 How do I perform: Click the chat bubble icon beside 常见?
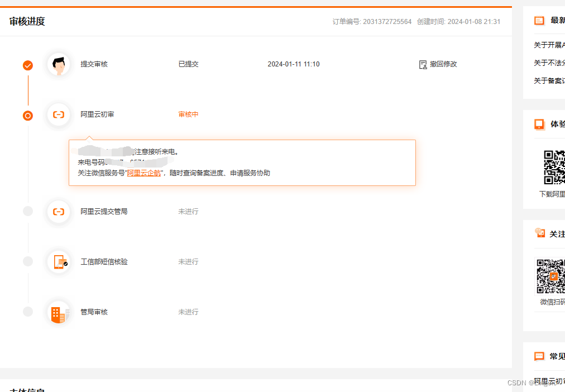pos(539,356)
